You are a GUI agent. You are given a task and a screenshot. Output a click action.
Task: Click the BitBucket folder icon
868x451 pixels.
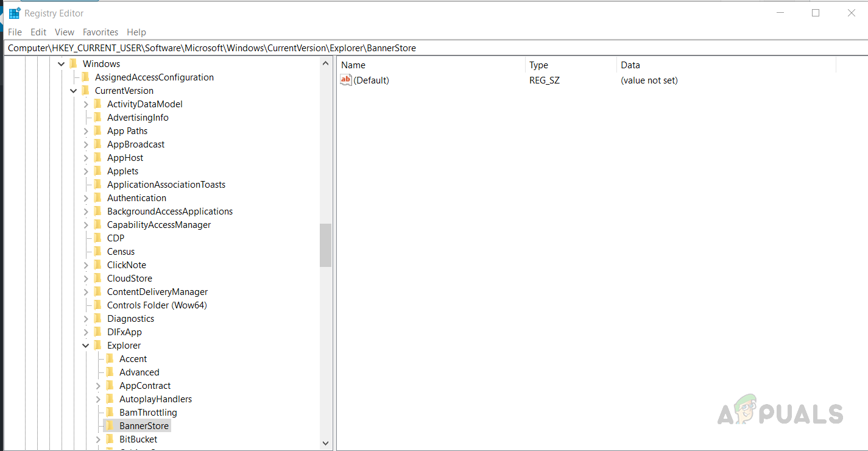(110, 439)
